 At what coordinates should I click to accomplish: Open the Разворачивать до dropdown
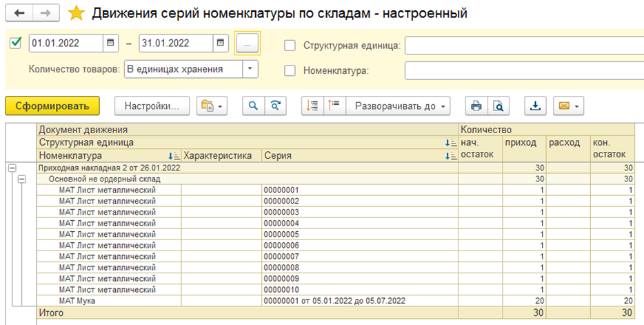(x=398, y=106)
